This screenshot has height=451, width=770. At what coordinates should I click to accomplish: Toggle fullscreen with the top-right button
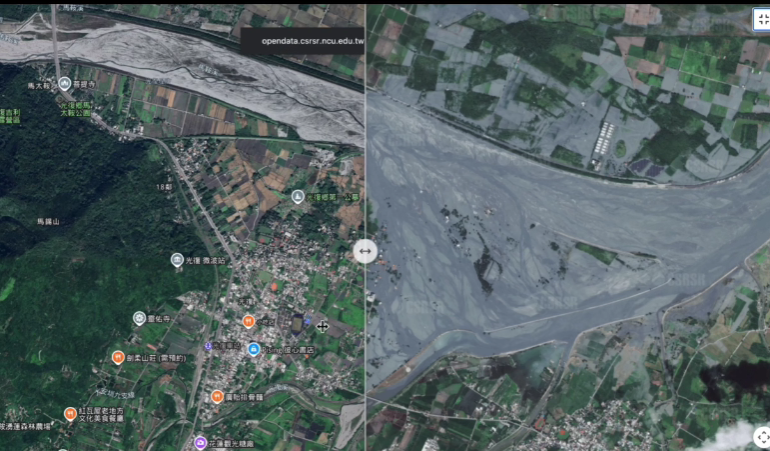click(x=760, y=19)
